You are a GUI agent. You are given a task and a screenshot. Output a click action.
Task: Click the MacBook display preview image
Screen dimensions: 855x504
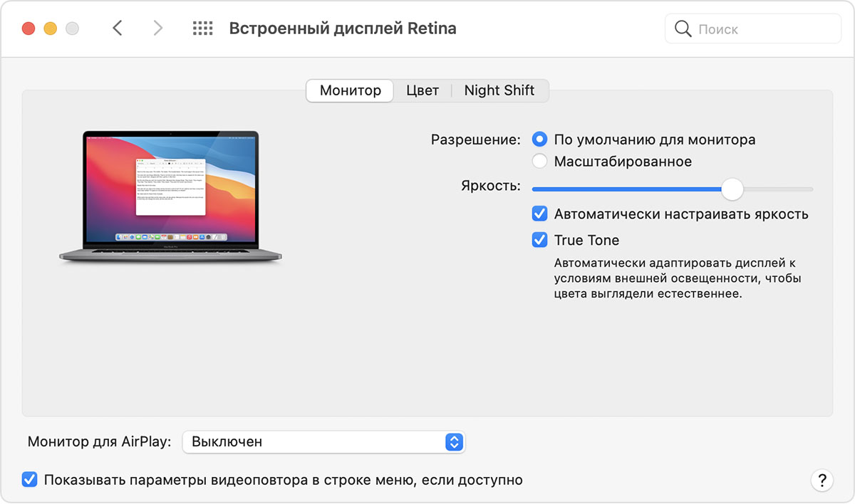click(x=170, y=196)
